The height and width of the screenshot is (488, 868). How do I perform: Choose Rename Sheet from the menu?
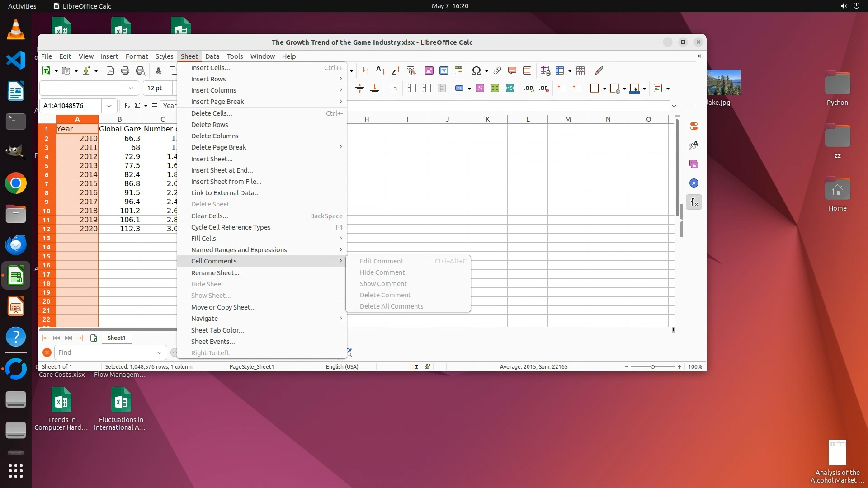pos(215,273)
